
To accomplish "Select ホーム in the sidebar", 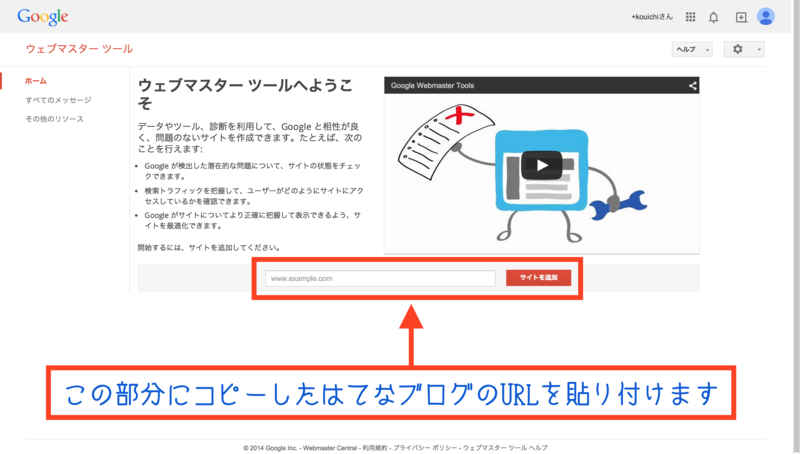I will 36,81.
